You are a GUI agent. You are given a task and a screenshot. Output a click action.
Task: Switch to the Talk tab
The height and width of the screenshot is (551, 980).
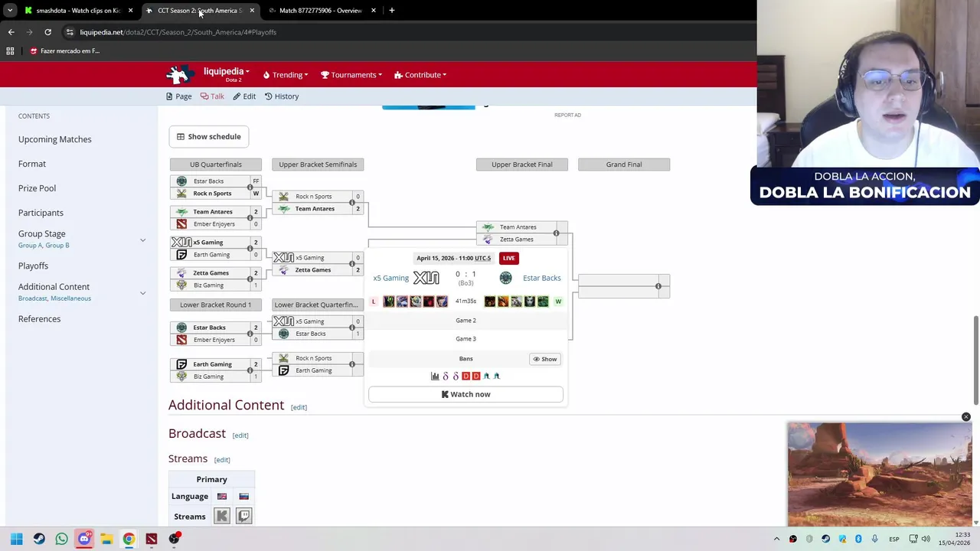(x=212, y=96)
